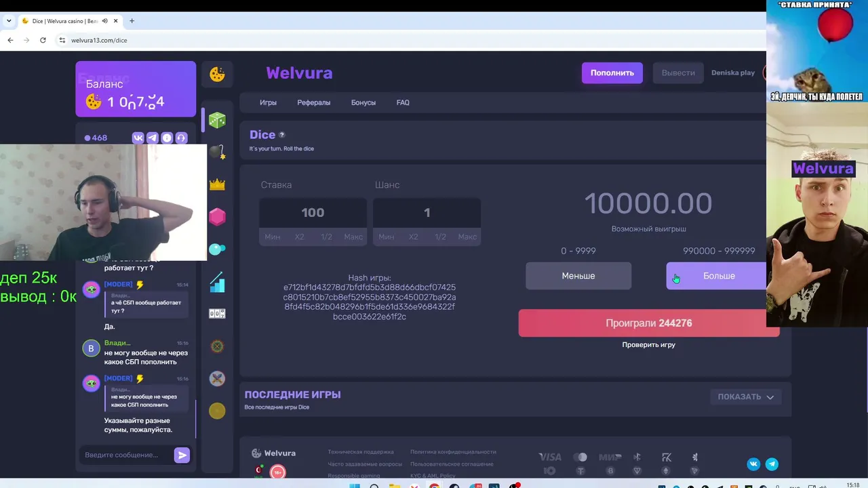Set chance to Мин under Шанс
The height and width of the screenshot is (488, 868).
(387, 237)
